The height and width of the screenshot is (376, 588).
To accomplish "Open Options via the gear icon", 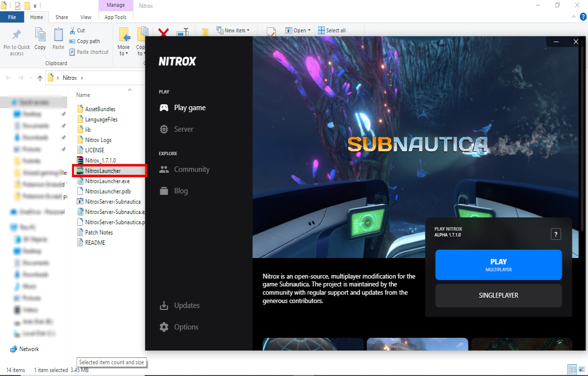I will click(x=164, y=327).
